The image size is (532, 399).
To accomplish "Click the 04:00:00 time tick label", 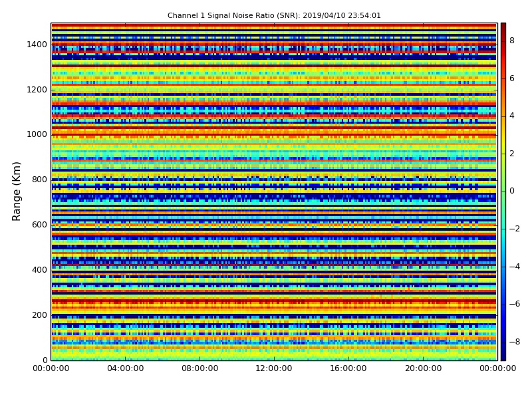I will (125, 368).
